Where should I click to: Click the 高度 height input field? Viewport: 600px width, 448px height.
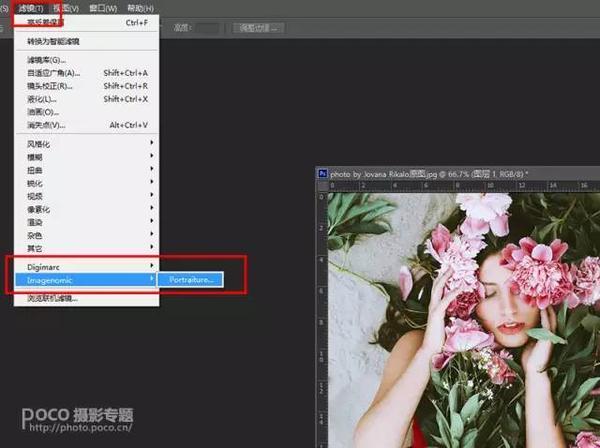[209, 28]
